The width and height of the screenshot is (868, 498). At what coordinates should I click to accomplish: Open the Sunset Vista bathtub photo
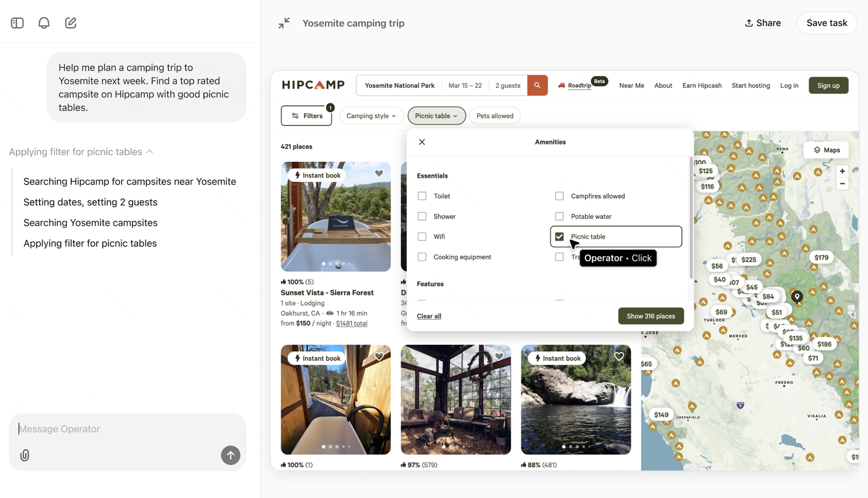coord(336,216)
